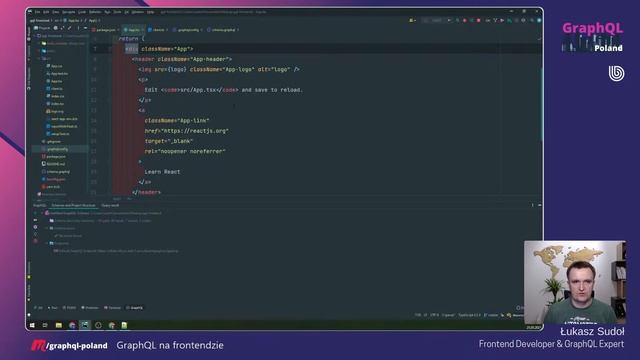The width and height of the screenshot is (640, 360).
Task: Select .gitignore in the project tree
Action: [51, 142]
